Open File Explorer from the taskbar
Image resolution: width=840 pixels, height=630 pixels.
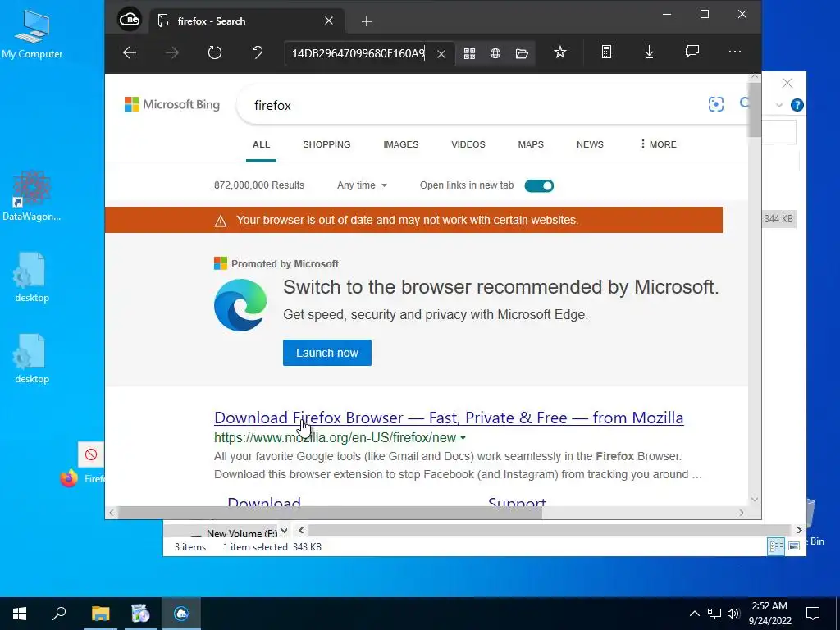100,614
